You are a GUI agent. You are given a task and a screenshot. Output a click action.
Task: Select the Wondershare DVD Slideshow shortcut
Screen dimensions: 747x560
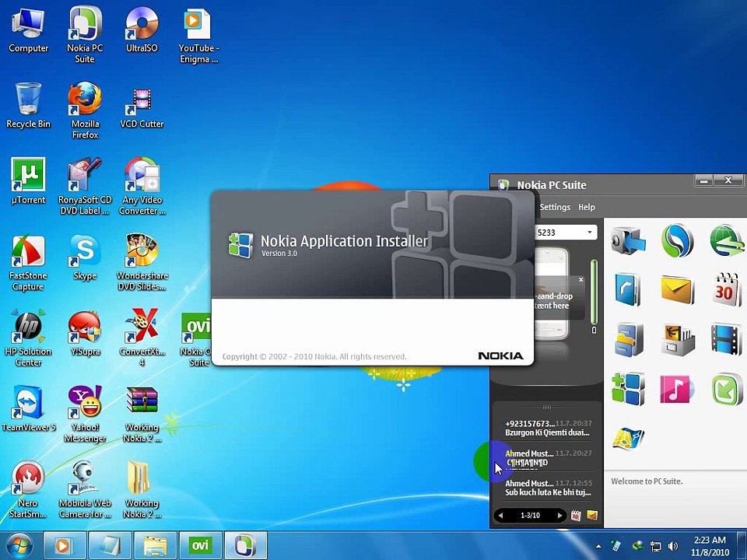142,262
